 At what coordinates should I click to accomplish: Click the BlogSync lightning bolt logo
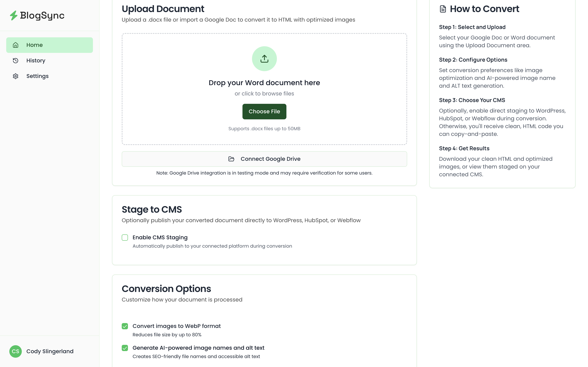click(14, 16)
